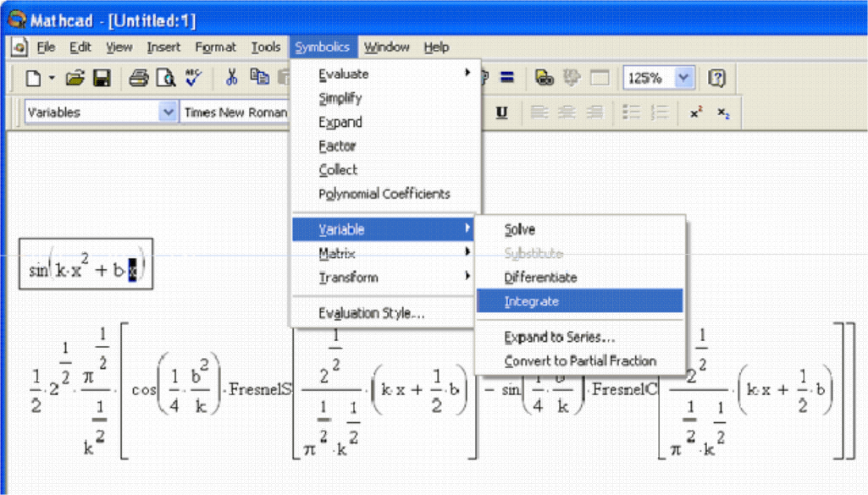Apply bulleted list formatting
Screen dimensions: 868x495
pos(631,113)
